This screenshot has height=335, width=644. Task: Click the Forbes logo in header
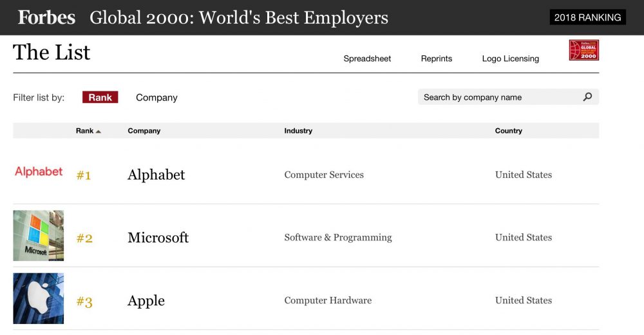tap(46, 17)
